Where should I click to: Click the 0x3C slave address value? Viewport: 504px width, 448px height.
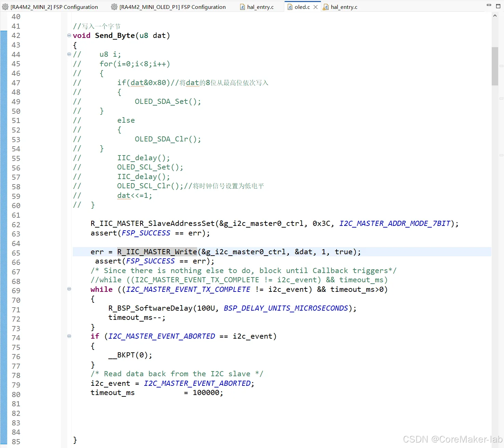(x=322, y=223)
